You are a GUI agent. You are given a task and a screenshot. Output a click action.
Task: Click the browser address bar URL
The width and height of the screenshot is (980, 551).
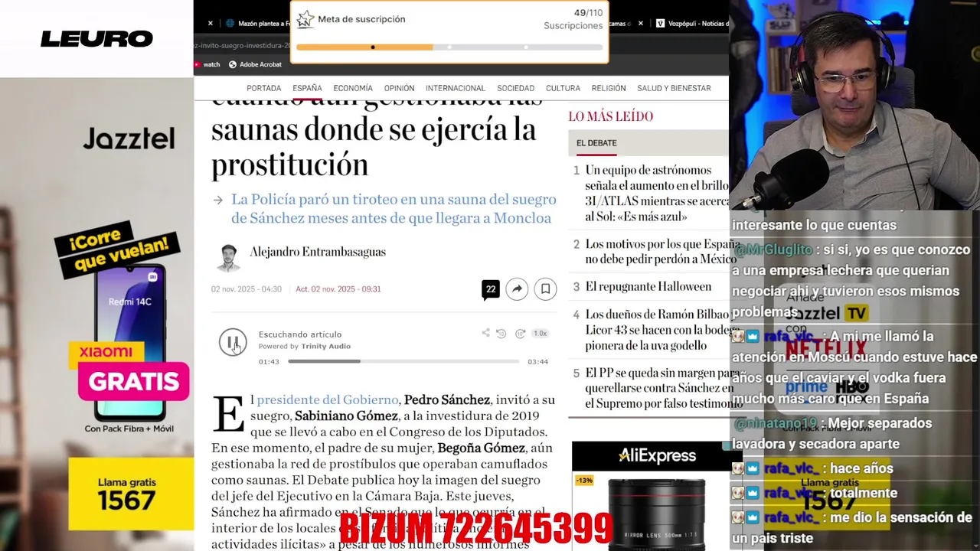[242, 45]
